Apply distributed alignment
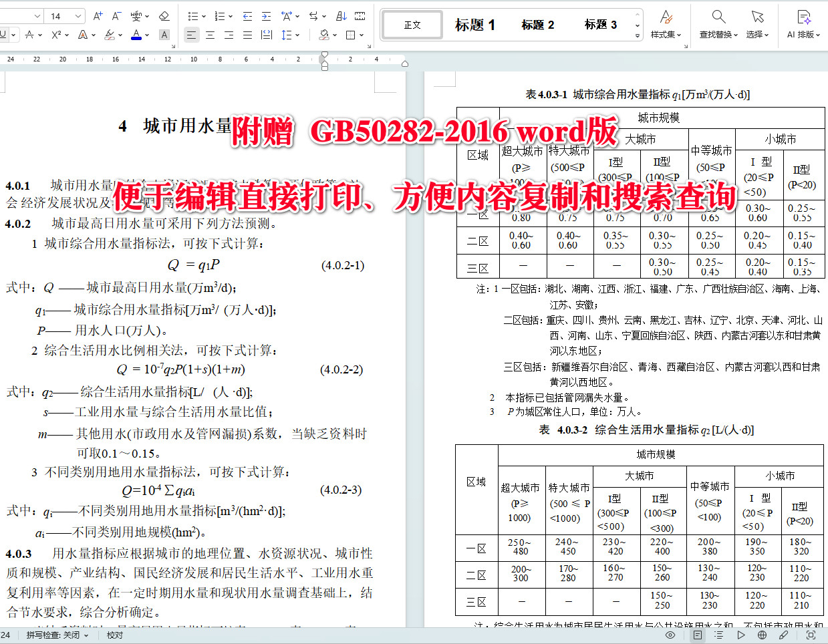Viewport: 828px width, 644px height. coord(266,35)
